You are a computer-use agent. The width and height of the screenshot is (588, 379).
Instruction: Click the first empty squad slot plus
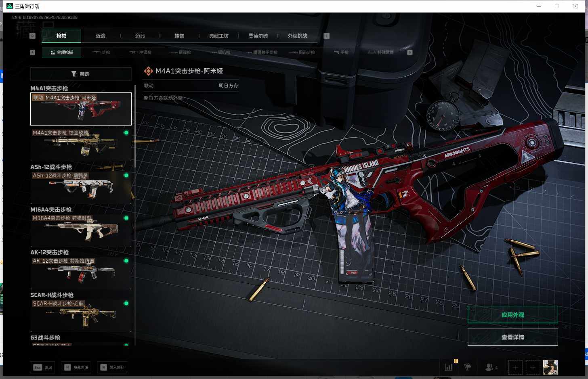515,367
